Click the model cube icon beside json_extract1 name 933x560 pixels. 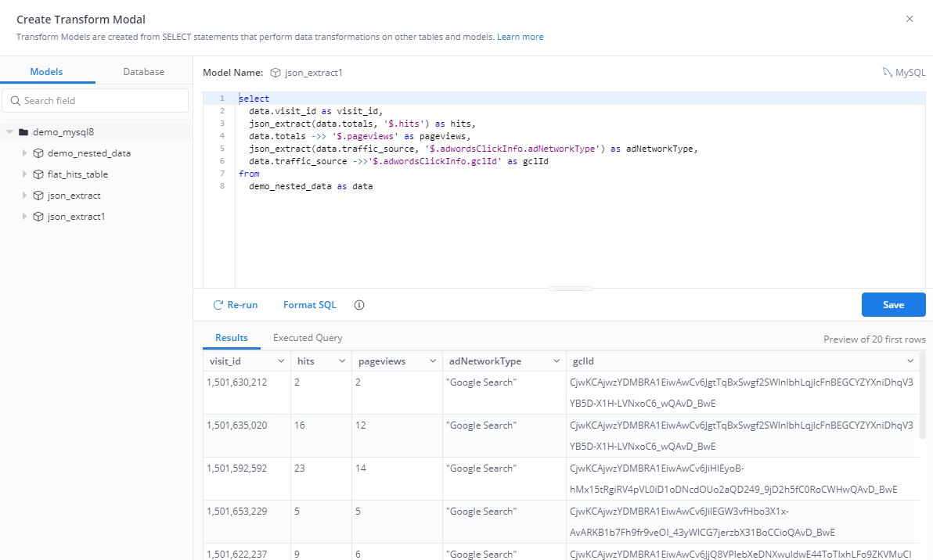click(x=274, y=71)
